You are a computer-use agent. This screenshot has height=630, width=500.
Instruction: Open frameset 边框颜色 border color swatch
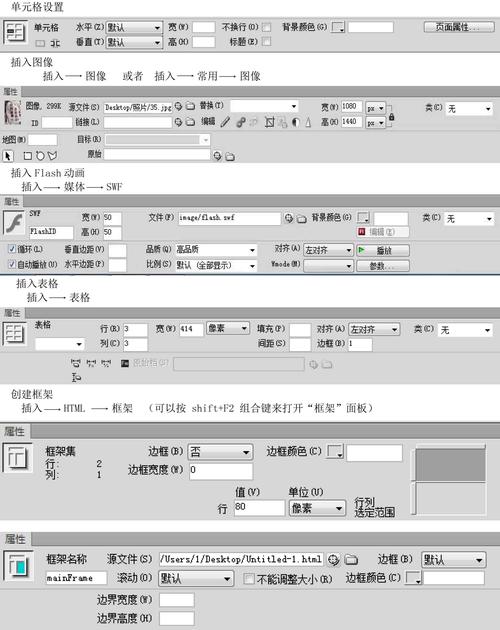click(334, 452)
